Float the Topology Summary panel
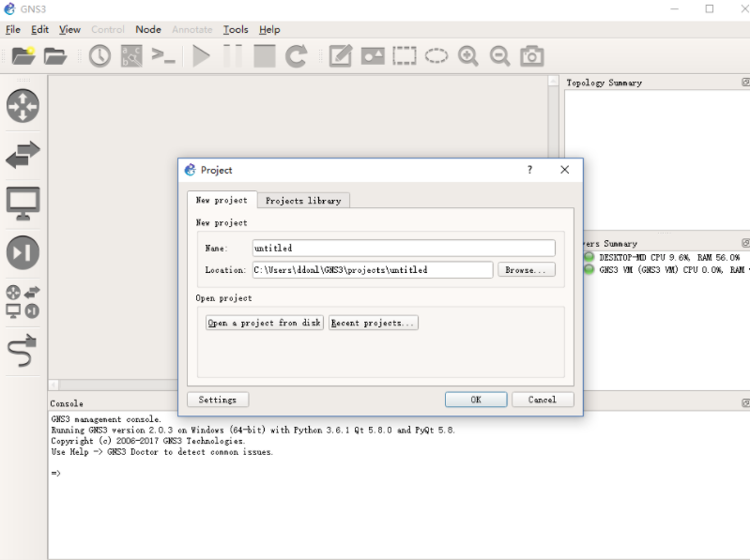Screen dimensions: 750x560 [x=745, y=83]
